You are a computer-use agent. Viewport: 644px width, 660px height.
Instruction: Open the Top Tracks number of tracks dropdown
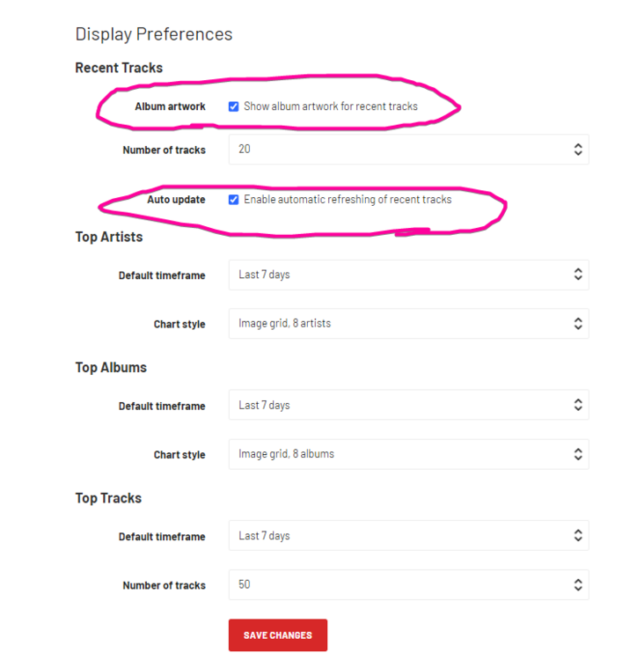tap(408, 584)
